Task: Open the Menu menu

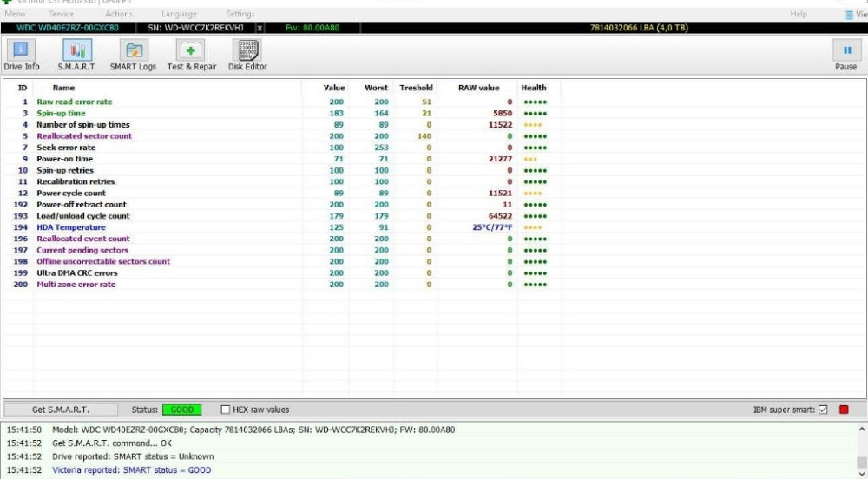Action: 15,14
